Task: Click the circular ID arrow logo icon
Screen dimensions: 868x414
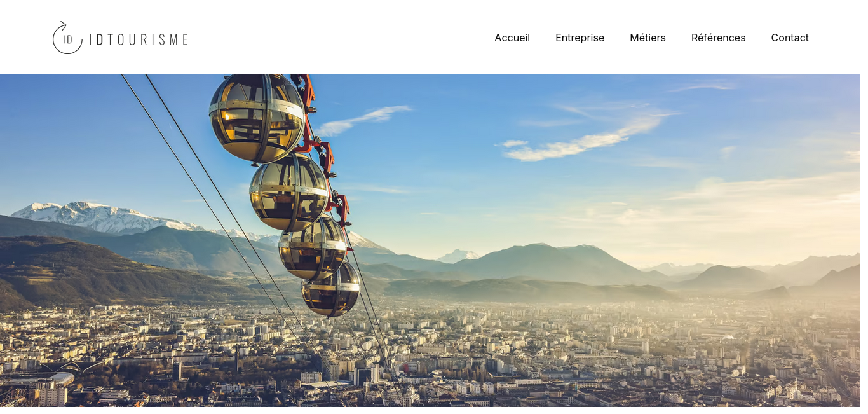Action: tap(67, 38)
